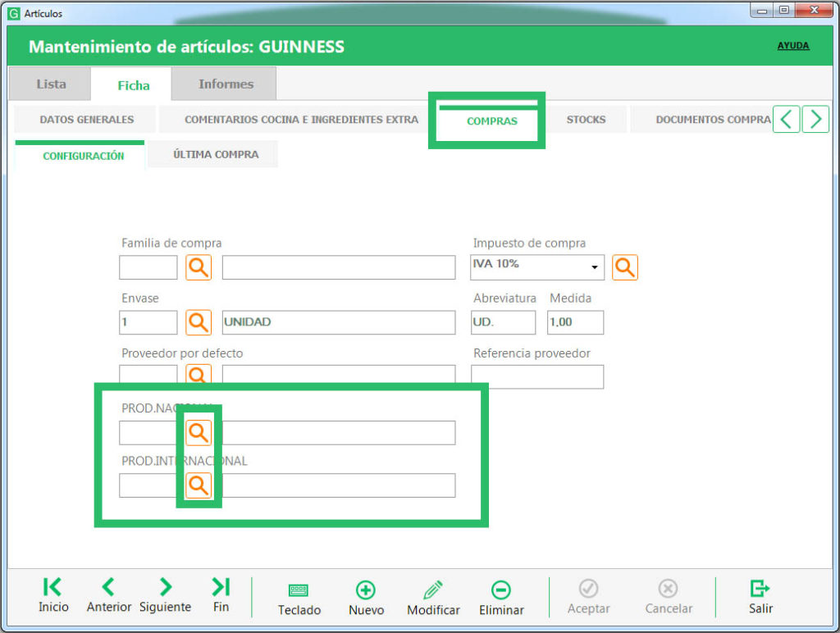Go to next record with Siguiente
Viewport: 840px width, 633px height.
point(165,595)
